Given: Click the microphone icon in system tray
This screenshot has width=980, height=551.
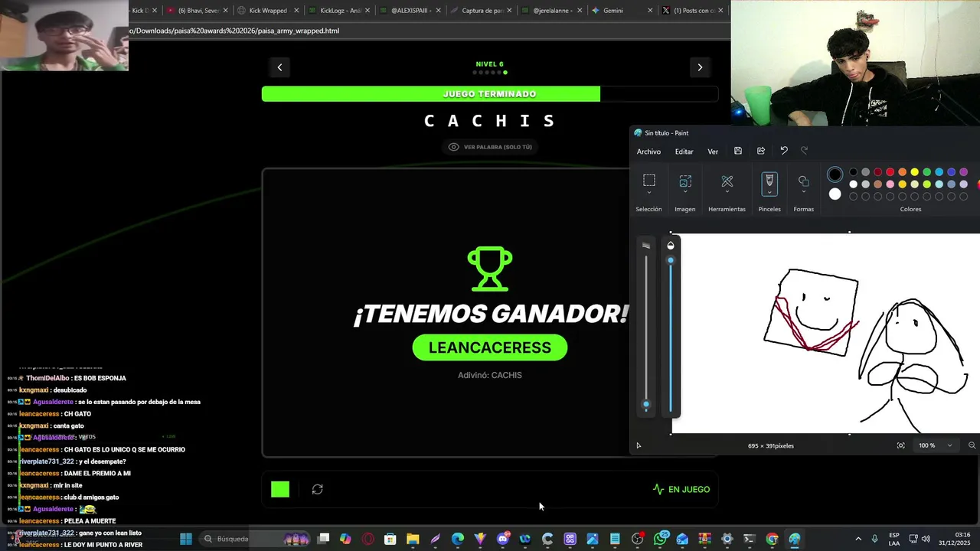Looking at the screenshot, I should point(874,539).
